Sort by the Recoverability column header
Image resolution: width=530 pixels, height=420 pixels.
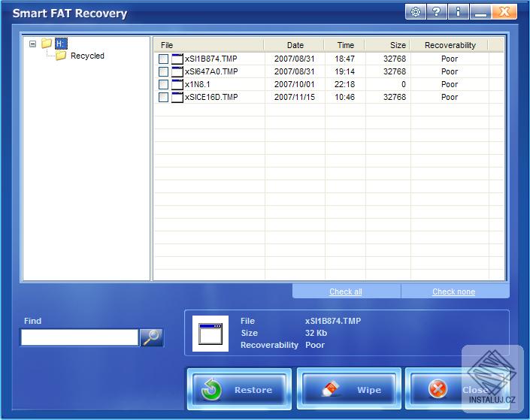coord(450,45)
